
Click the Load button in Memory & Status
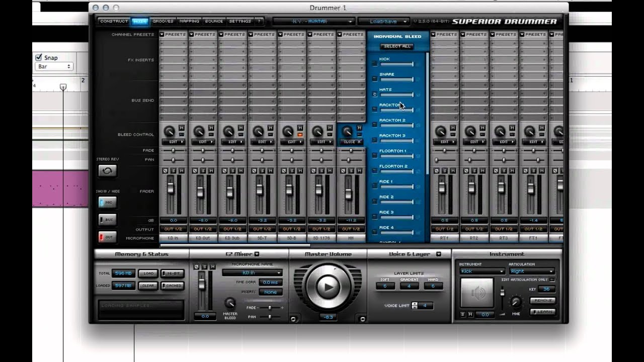click(x=148, y=274)
